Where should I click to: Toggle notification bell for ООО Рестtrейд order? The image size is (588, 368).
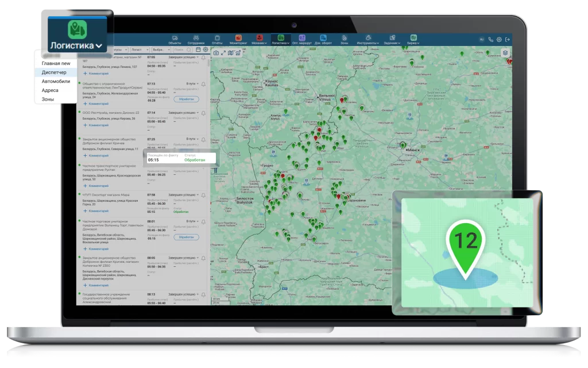pos(203,113)
